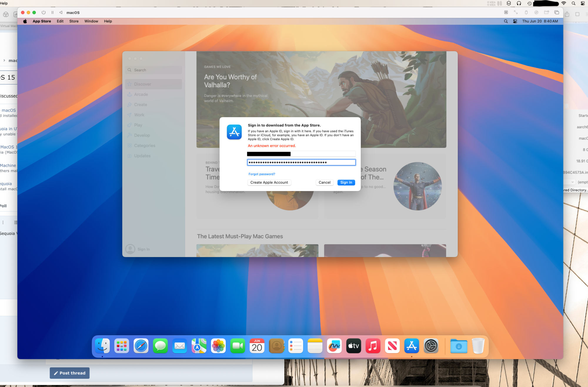This screenshot has height=387, width=588.
Task: Click the Apple menu logo
Action: point(25,21)
